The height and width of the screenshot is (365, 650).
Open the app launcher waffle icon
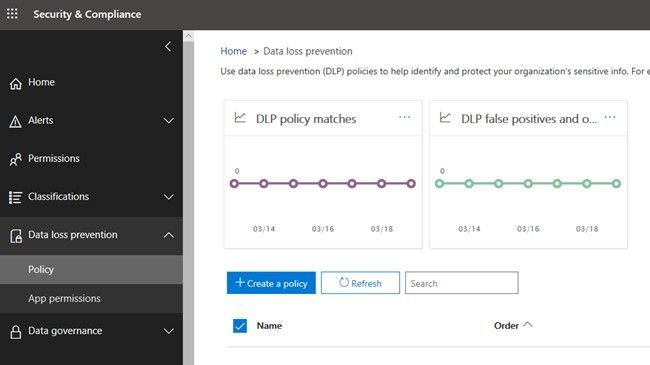12,14
